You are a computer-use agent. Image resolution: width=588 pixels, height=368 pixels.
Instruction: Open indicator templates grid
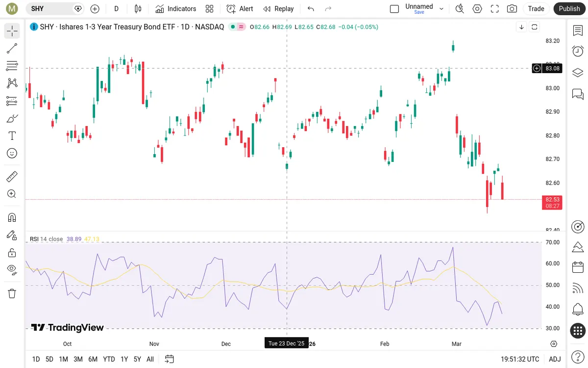click(210, 8)
